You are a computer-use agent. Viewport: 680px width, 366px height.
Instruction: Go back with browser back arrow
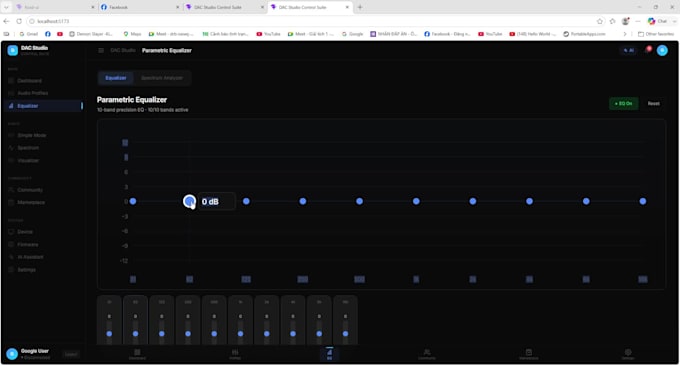(x=6, y=21)
